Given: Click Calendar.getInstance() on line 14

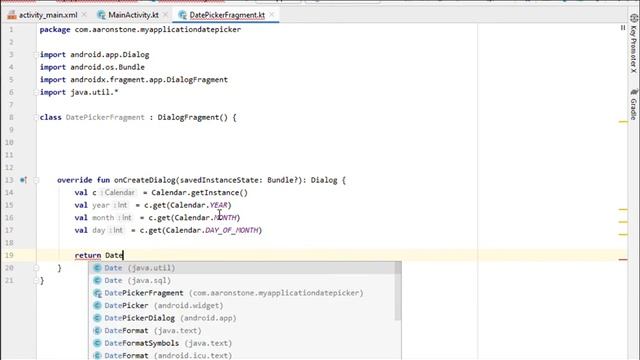Looking at the screenshot, I should [x=200, y=193].
